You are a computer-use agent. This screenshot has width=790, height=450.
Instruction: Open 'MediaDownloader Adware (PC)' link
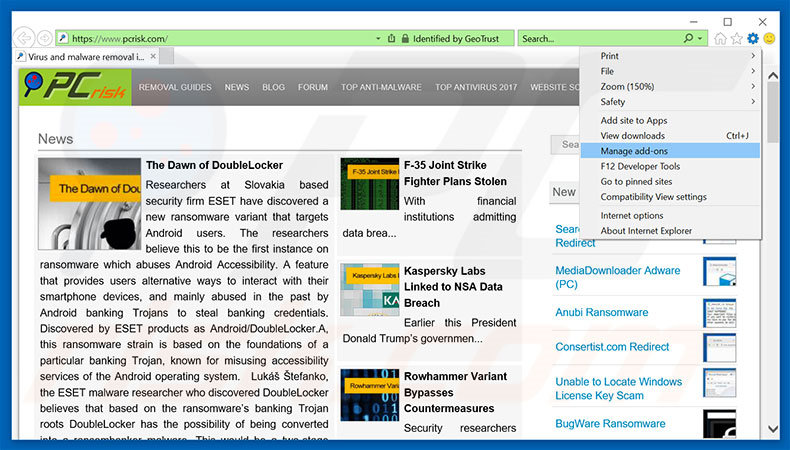pyautogui.click(x=618, y=277)
